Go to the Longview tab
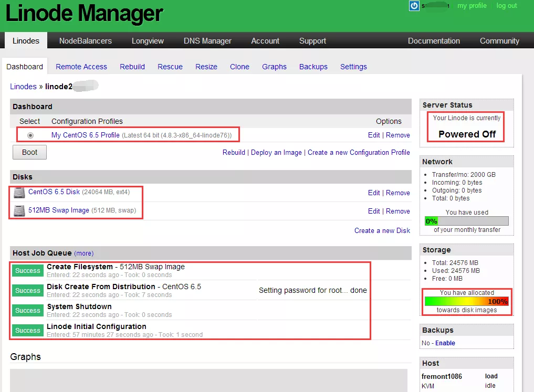 [148, 41]
